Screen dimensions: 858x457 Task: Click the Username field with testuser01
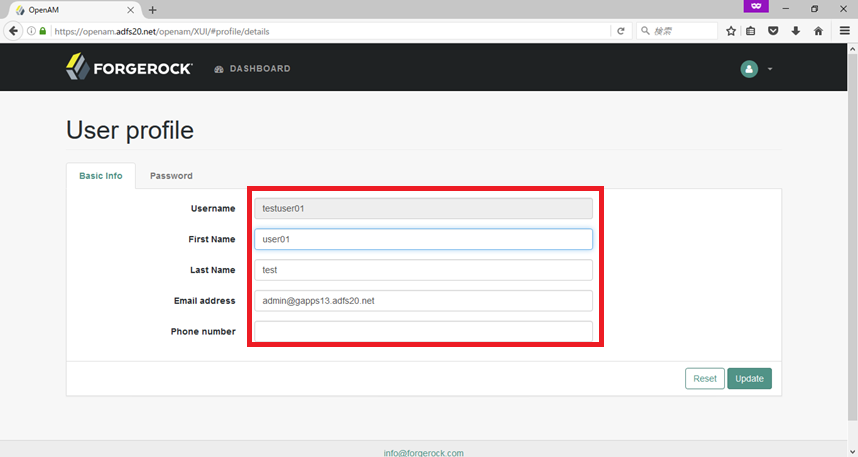(x=424, y=209)
